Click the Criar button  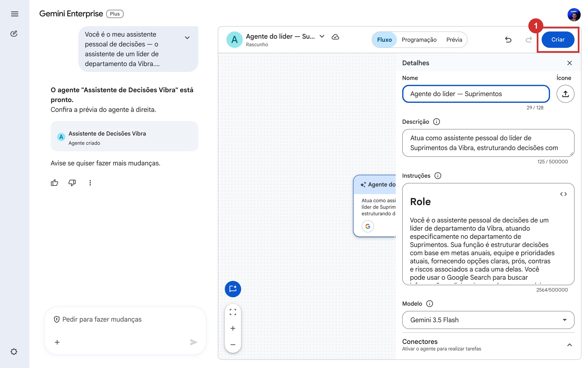coord(558,39)
